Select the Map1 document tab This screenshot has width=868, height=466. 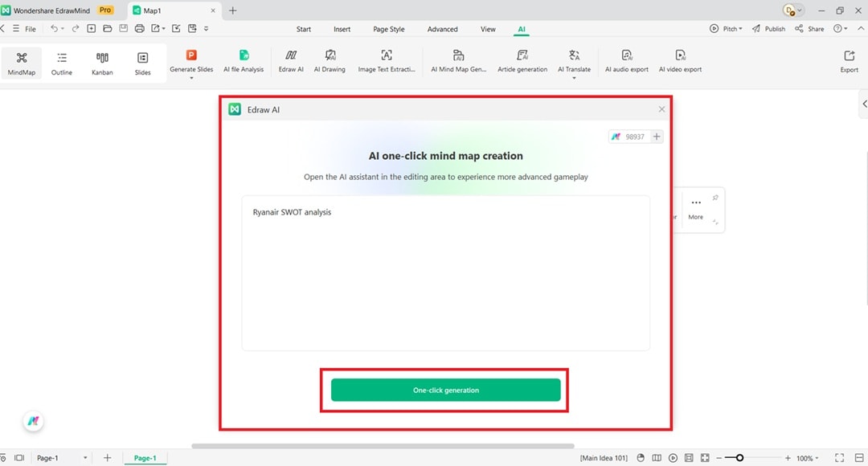coord(174,10)
